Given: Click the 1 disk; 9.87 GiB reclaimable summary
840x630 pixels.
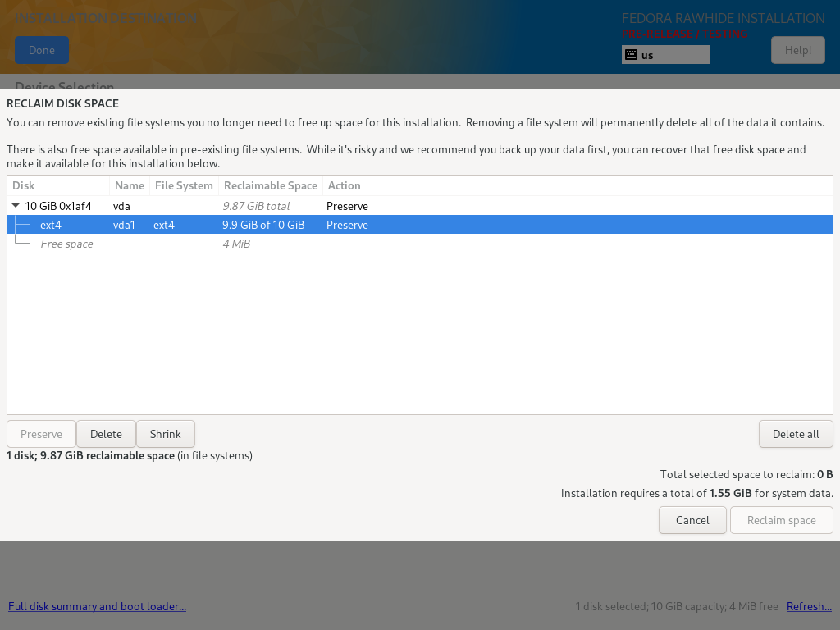Looking at the screenshot, I should (129, 455).
